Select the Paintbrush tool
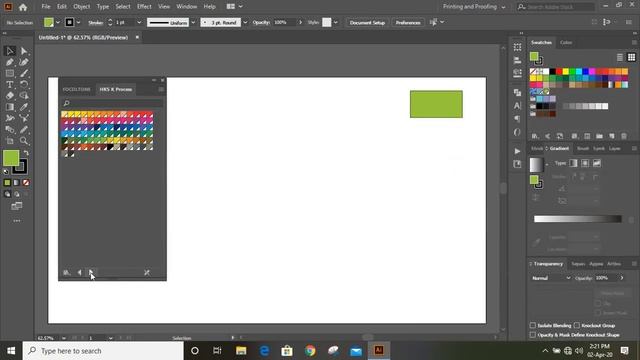Image resolution: width=640 pixels, height=360 pixels. point(24,73)
